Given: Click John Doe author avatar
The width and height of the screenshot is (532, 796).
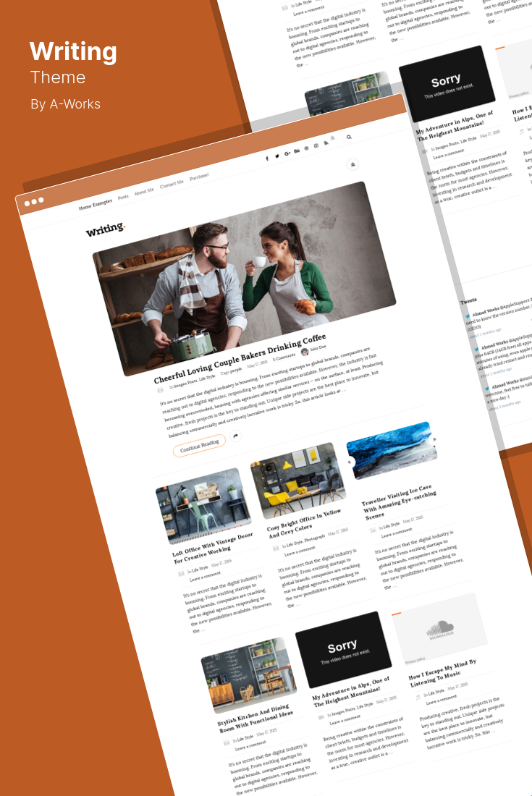Looking at the screenshot, I should 305,352.
